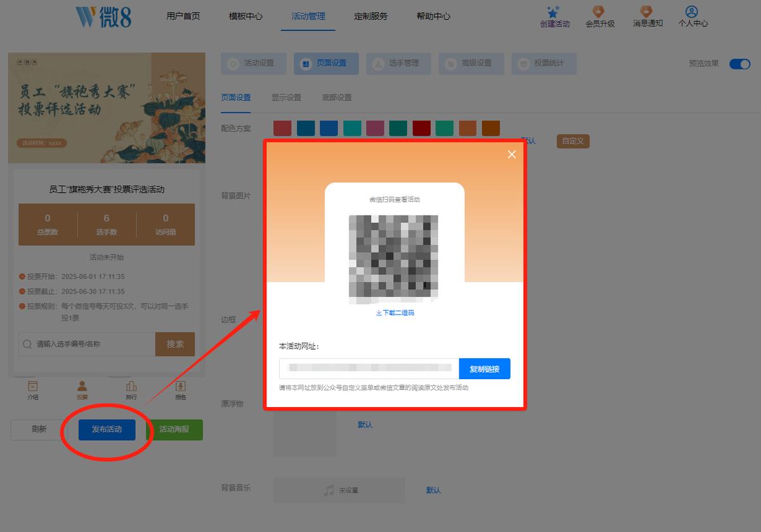Open the 显示设置 sub-tab

(x=287, y=98)
